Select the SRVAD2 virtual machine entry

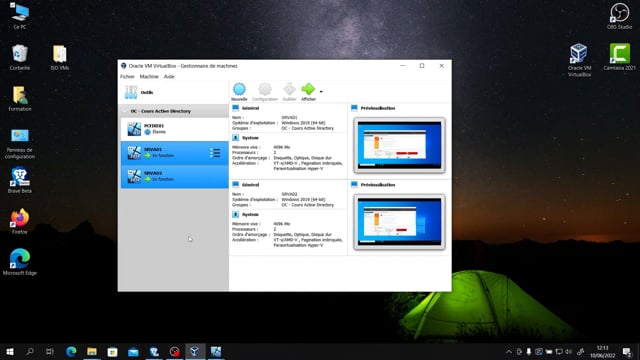(175, 176)
